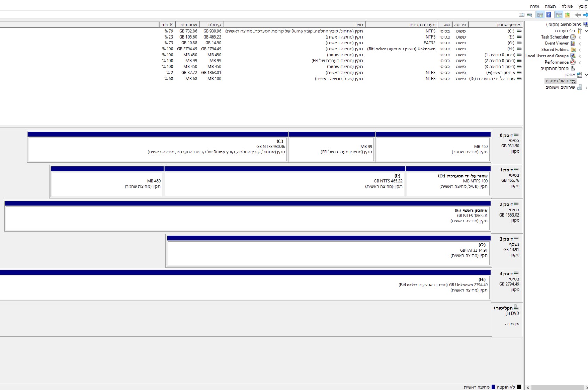Select the Disk Management (ניהול דיסקים) tree icon
Screen dimensions: 588x390
[x=573, y=81]
